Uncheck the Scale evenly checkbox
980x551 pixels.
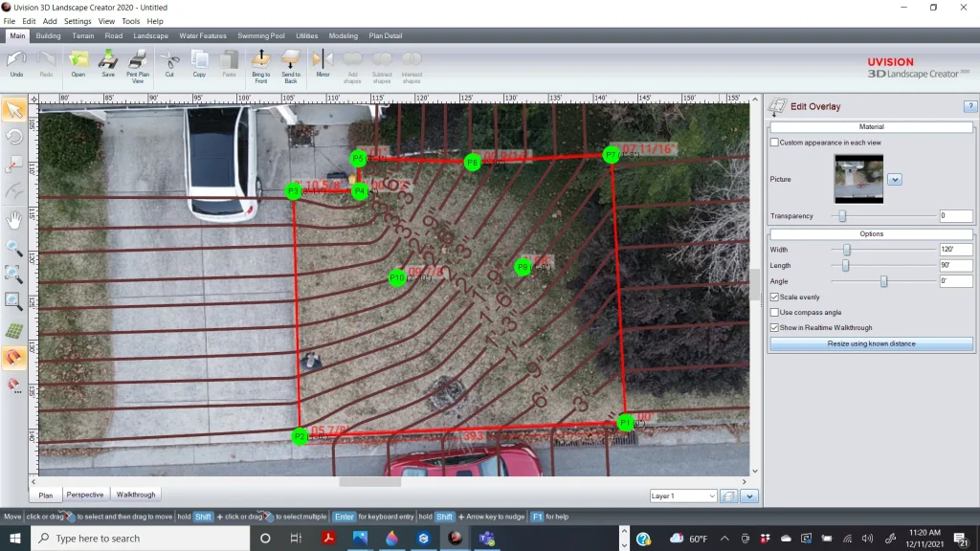(774, 298)
